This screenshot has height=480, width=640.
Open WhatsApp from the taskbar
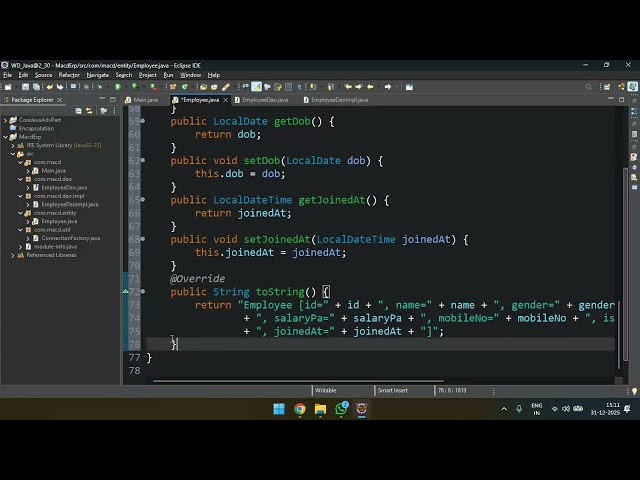[x=341, y=409]
